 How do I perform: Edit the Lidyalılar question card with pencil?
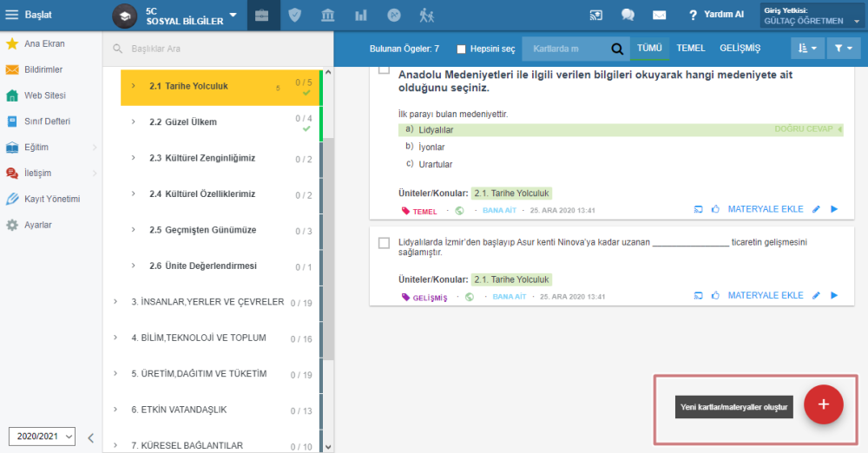tap(816, 209)
